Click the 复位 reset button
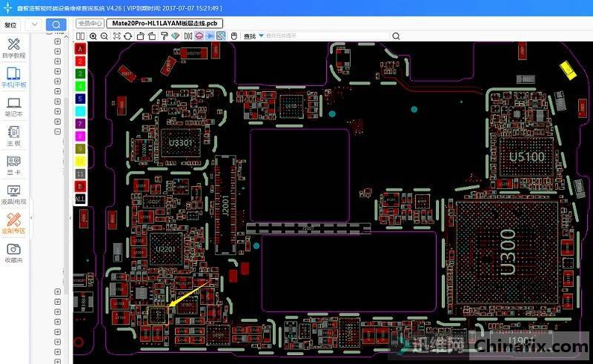 click(10, 24)
